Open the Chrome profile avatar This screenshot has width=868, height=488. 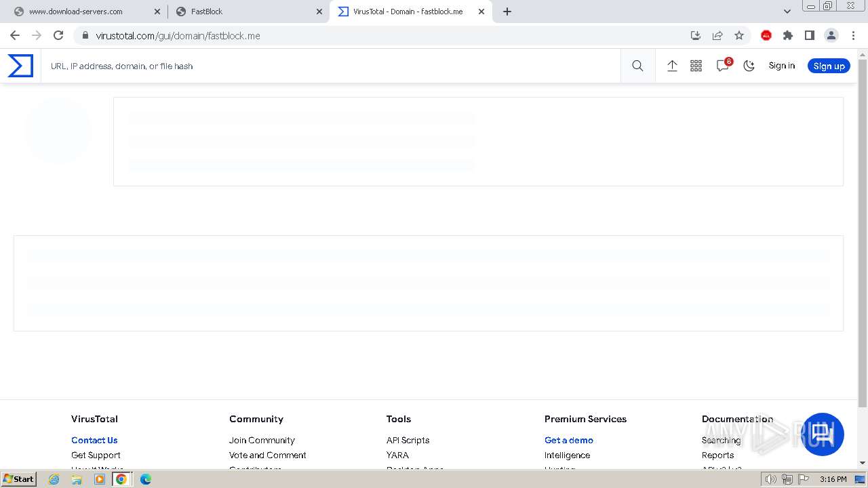pyautogui.click(x=831, y=35)
